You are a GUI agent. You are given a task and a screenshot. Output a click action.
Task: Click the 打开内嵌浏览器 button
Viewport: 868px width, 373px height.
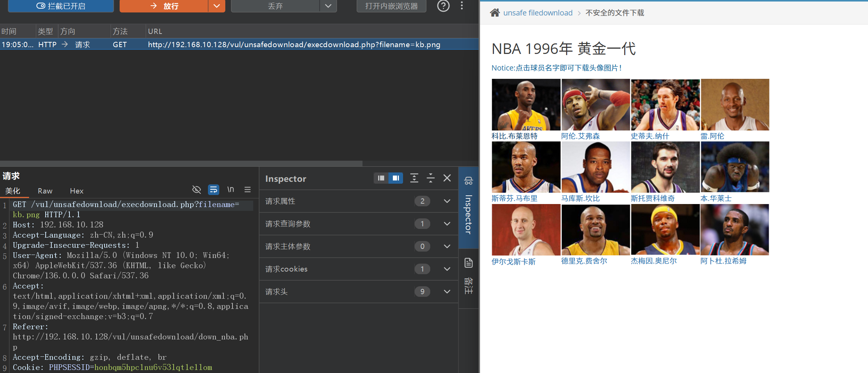click(391, 6)
